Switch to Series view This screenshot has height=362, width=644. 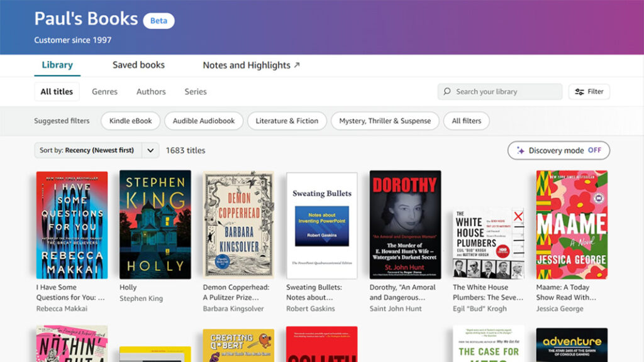pos(196,92)
